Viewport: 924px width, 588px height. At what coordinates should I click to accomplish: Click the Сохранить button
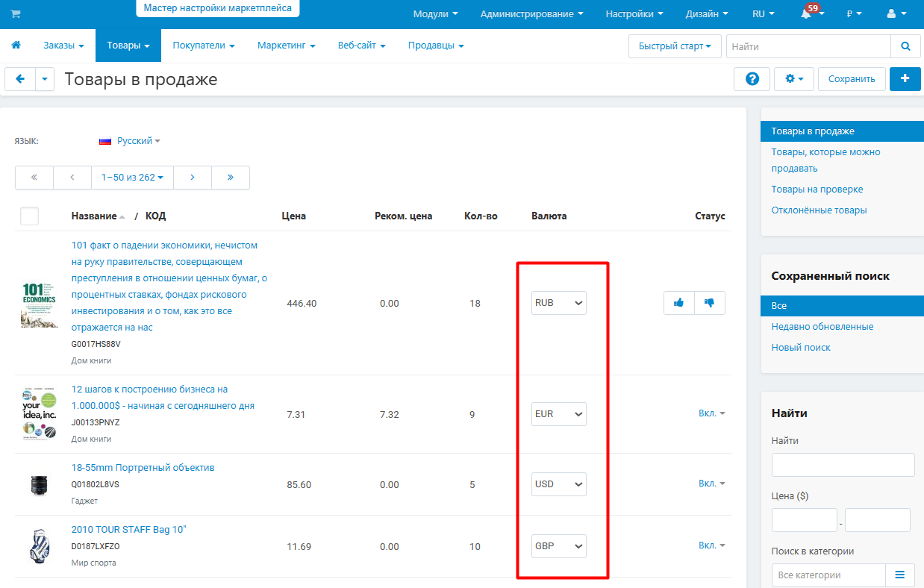852,79
